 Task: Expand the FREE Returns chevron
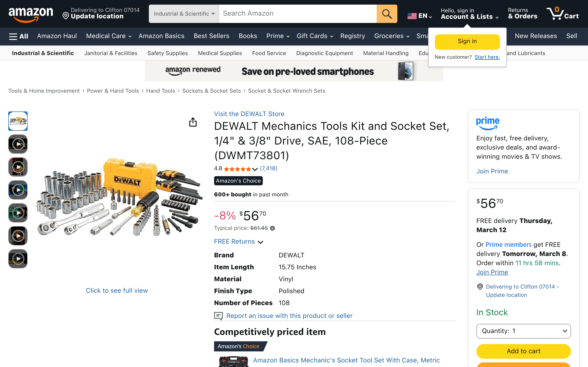[260, 242]
